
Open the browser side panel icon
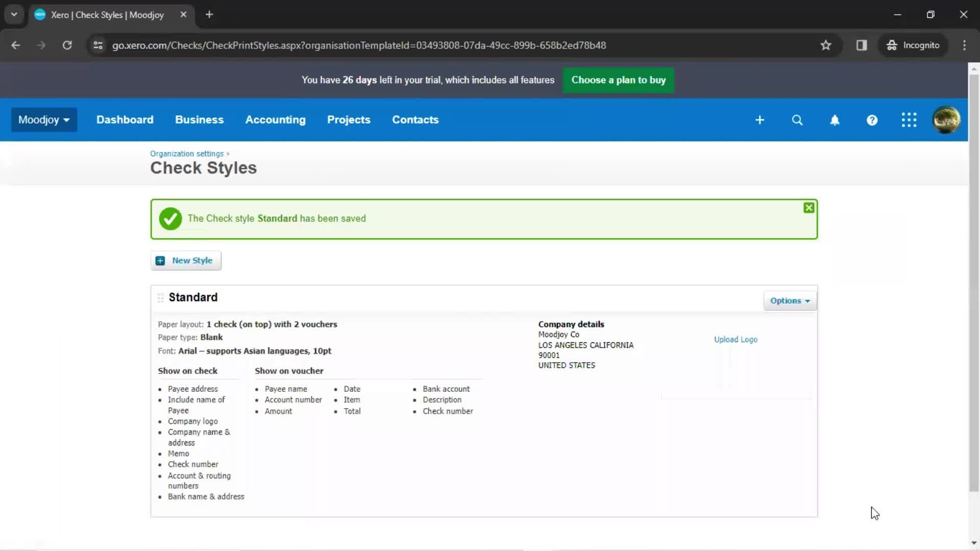pos(862,45)
